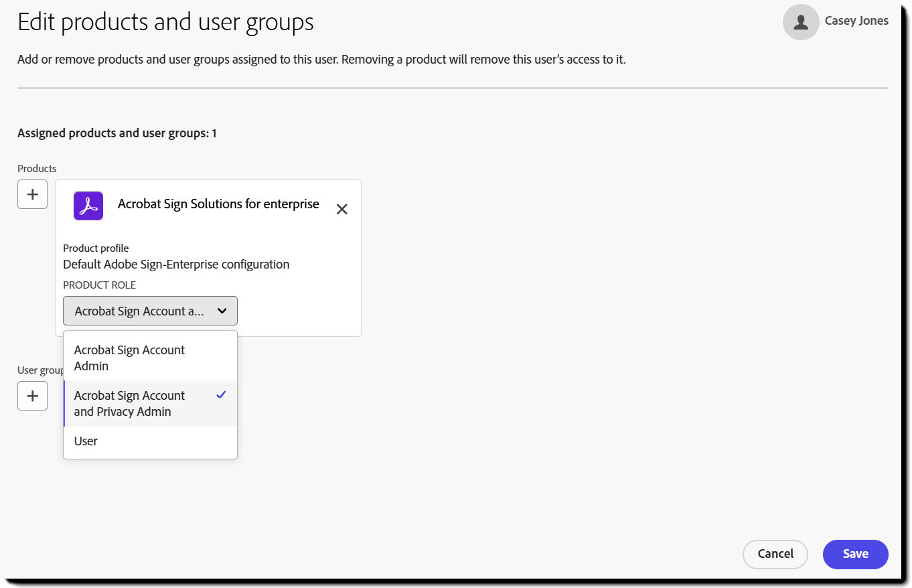Screen dimensions: 912x588
Task: Click the Edit products and user groups heading
Action: click(x=165, y=22)
